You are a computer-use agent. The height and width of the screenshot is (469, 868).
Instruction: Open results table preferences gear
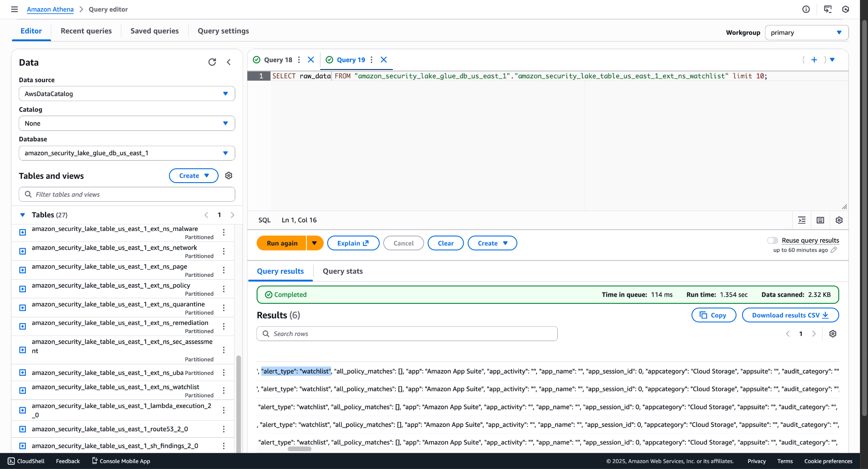pos(833,334)
